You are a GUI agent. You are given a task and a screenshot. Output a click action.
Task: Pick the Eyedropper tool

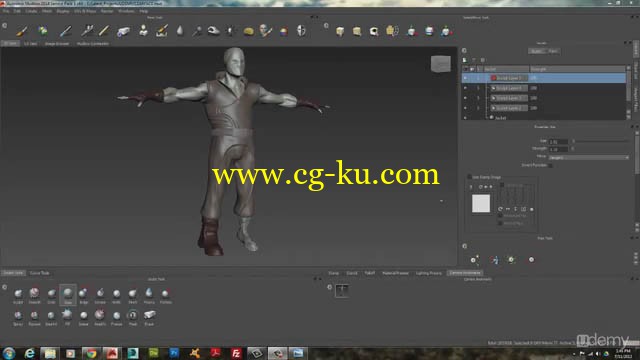(x=65, y=31)
